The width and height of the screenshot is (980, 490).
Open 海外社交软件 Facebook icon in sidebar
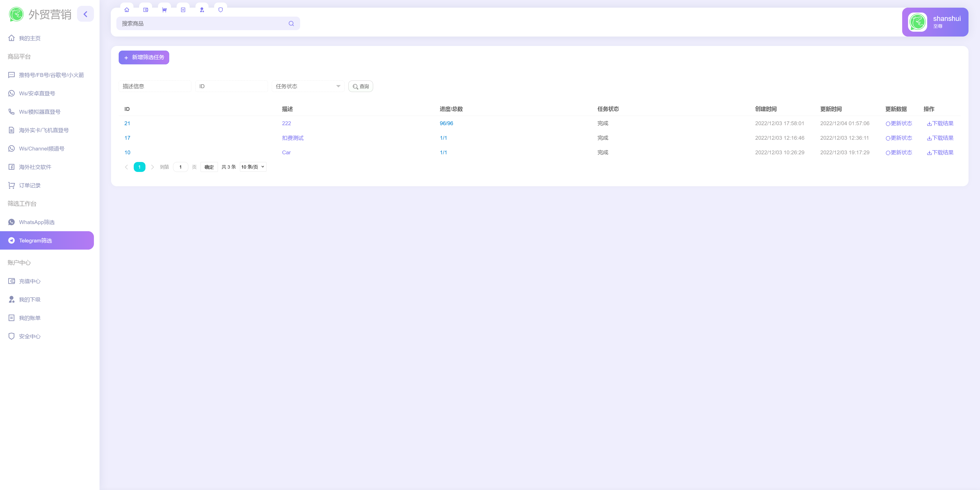pos(11,167)
